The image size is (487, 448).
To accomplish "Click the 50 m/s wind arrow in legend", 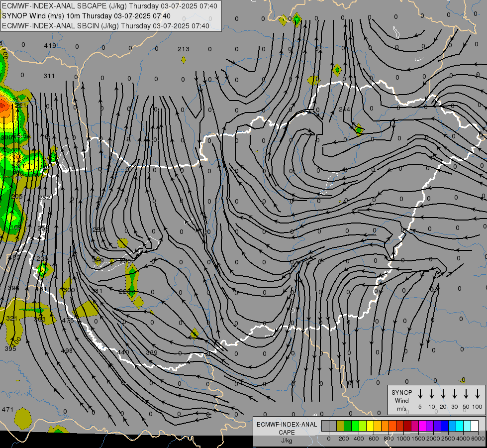I will click(466, 393).
